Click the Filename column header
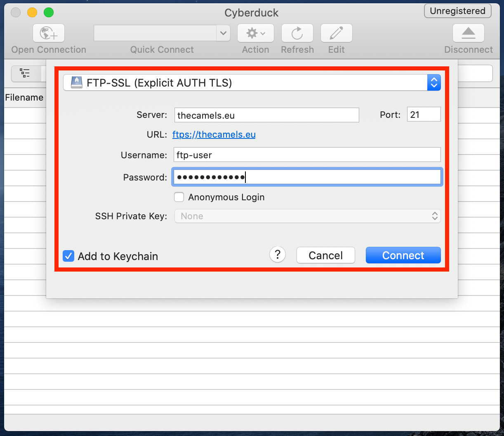Viewport: 504px width, 436px height. tap(24, 98)
